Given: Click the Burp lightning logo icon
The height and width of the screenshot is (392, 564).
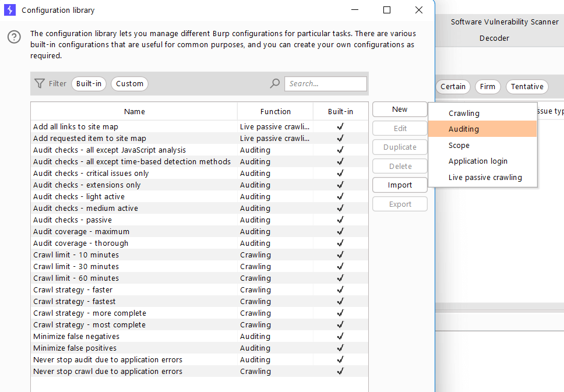Looking at the screenshot, I should pos(10,10).
